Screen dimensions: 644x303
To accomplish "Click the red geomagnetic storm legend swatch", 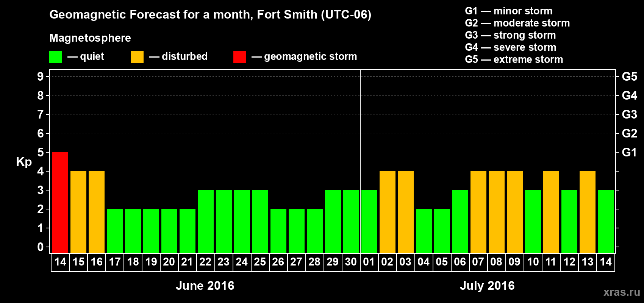I will (x=239, y=57).
